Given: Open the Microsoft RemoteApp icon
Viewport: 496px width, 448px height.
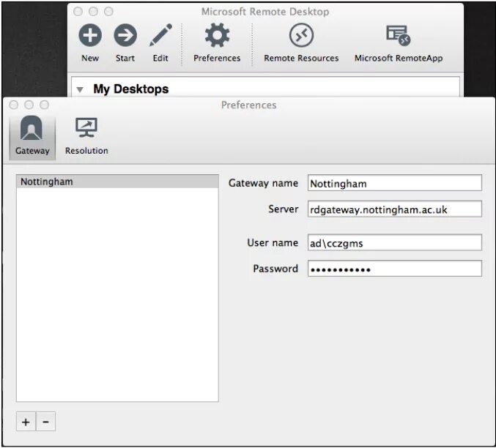Looking at the screenshot, I should point(399,35).
